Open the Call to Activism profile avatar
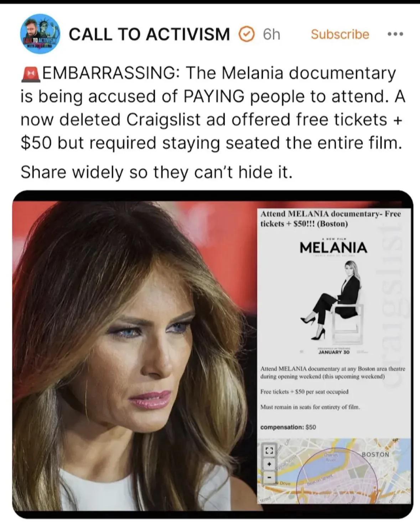The image size is (420, 525). click(x=40, y=34)
